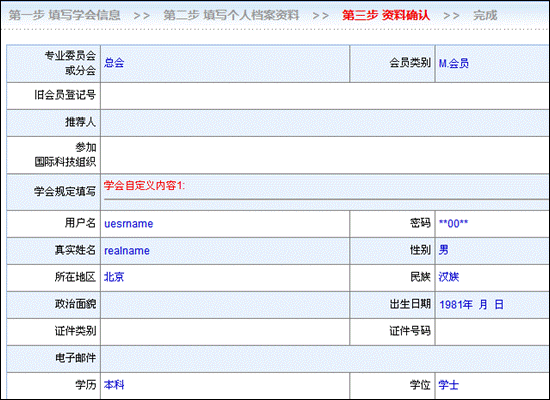Click the masked password **00** value
Viewport: 550px width, 400px height.
point(453,224)
